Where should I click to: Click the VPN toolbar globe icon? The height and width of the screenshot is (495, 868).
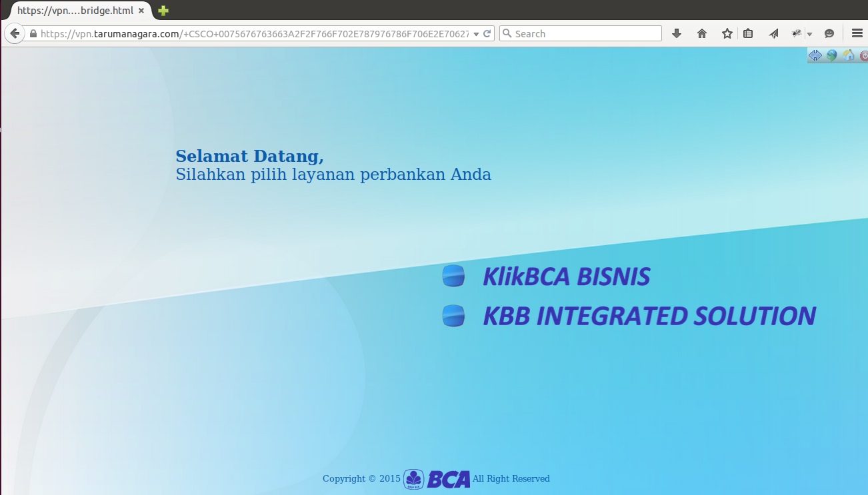pyautogui.click(x=832, y=56)
